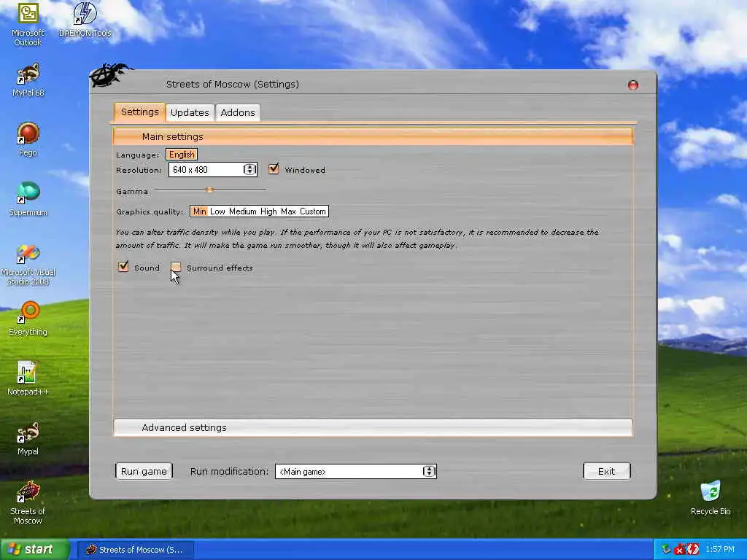This screenshot has width=747, height=560.
Task: Select the Mypal desktop shortcut
Action: (28, 438)
